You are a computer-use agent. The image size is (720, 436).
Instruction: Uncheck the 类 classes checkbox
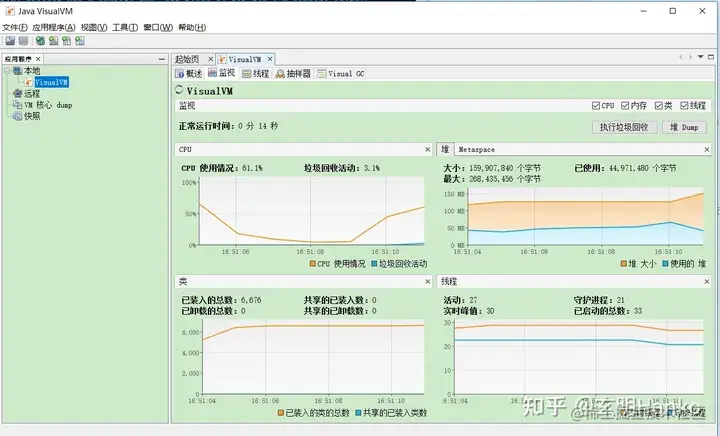[x=658, y=106]
